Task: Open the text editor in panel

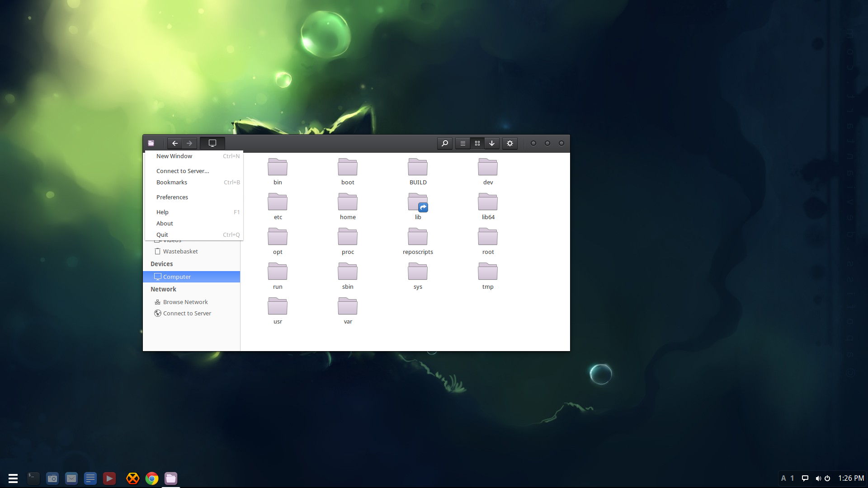Action: [90, 478]
